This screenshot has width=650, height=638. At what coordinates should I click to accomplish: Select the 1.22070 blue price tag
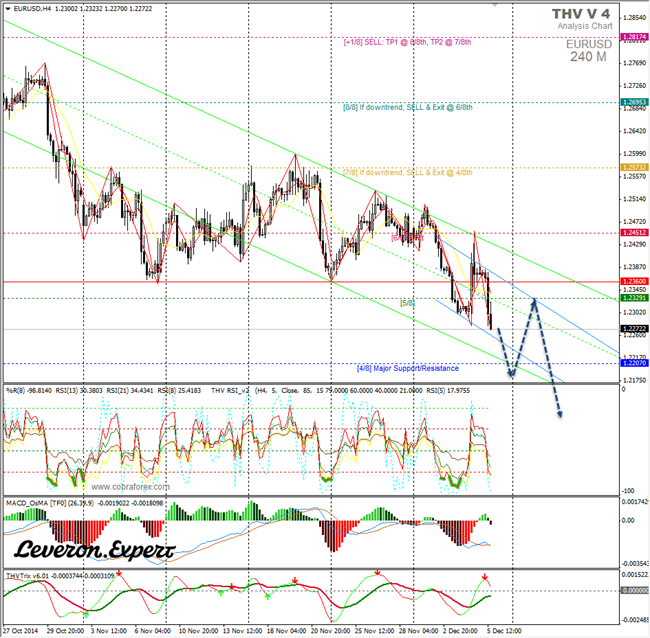click(x=634, y=364)
